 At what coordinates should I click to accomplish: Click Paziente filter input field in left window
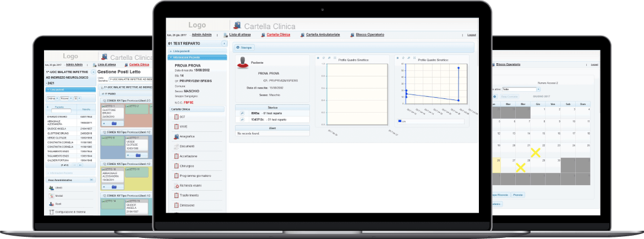(61, 110)
